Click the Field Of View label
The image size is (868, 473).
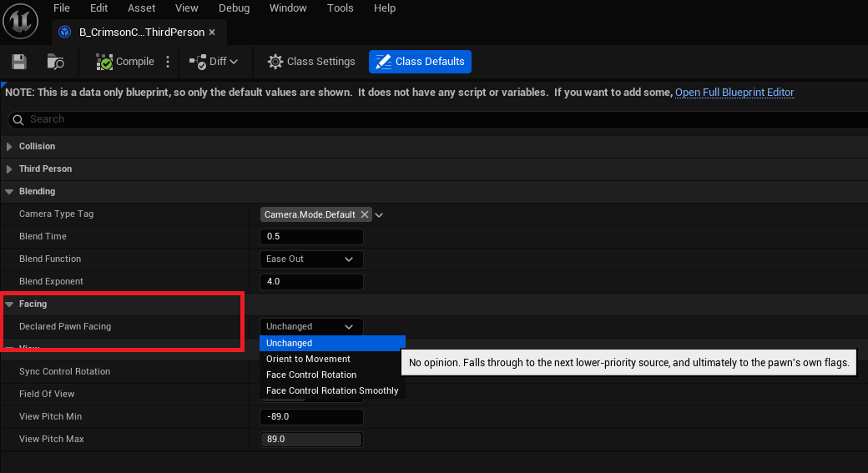click(47, 394)
